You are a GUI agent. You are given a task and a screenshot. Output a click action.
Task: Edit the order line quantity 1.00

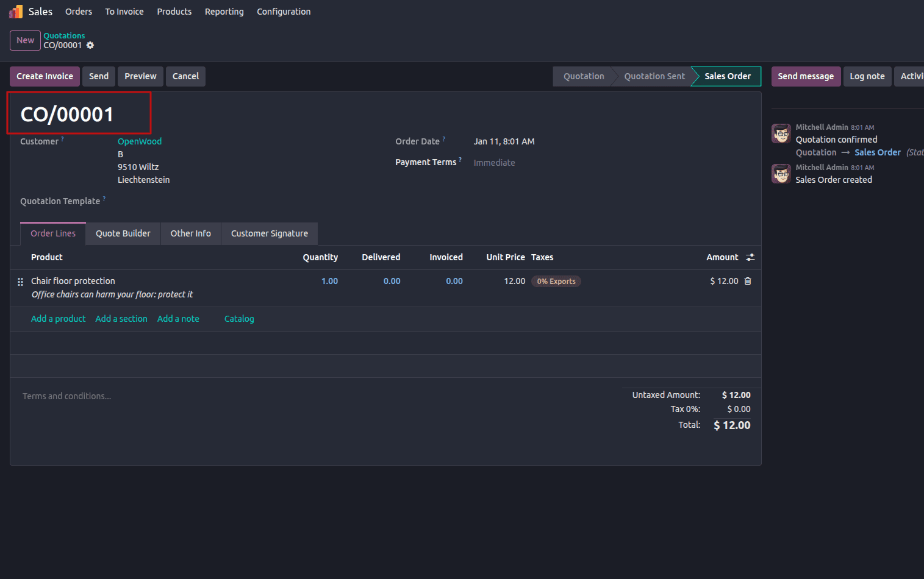click(x=329, y=281)
